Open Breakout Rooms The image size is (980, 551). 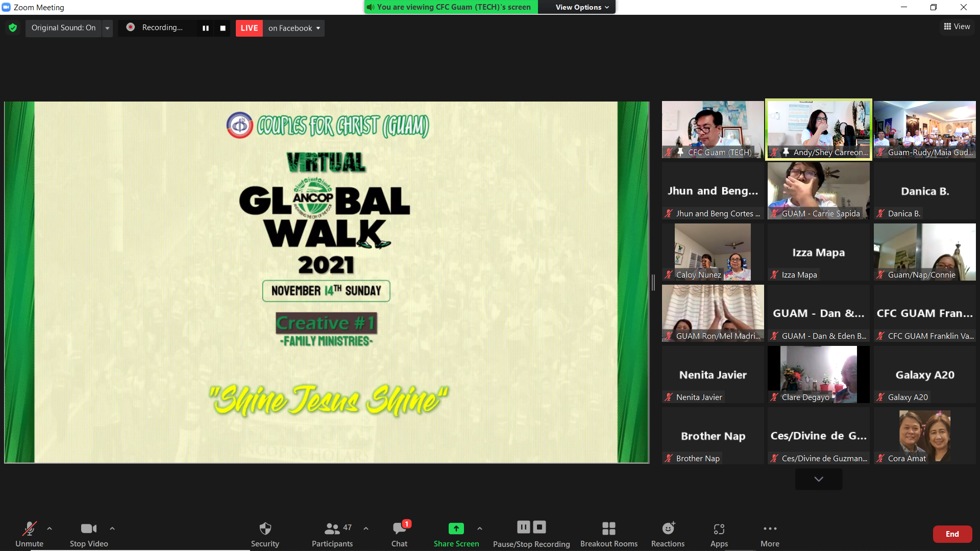[x=609, y=534]
